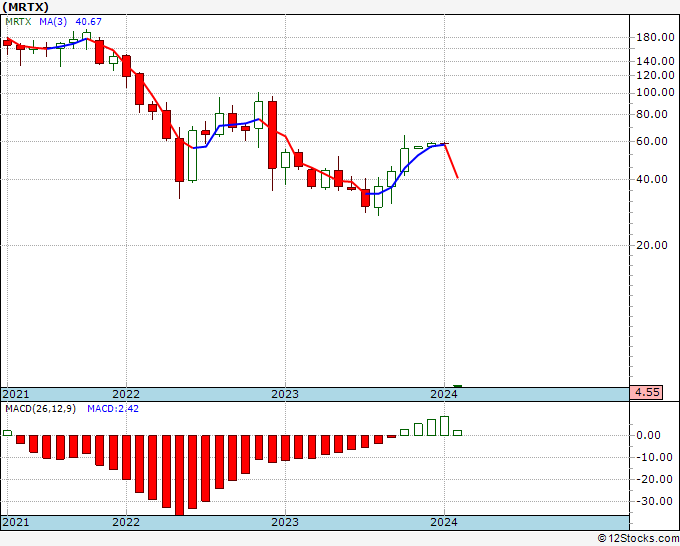Click the 100.00 price axis label
Screen dimensions: 680x546
(655, 93)
